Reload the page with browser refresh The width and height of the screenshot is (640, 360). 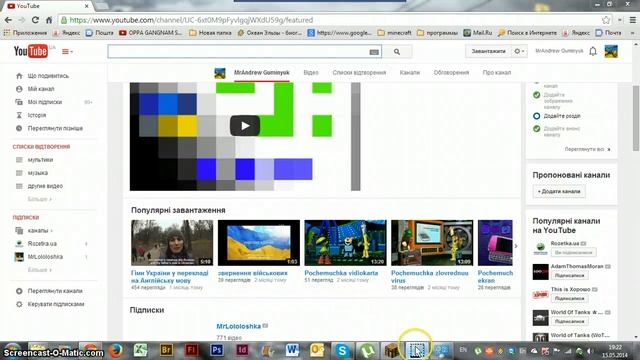35,20
